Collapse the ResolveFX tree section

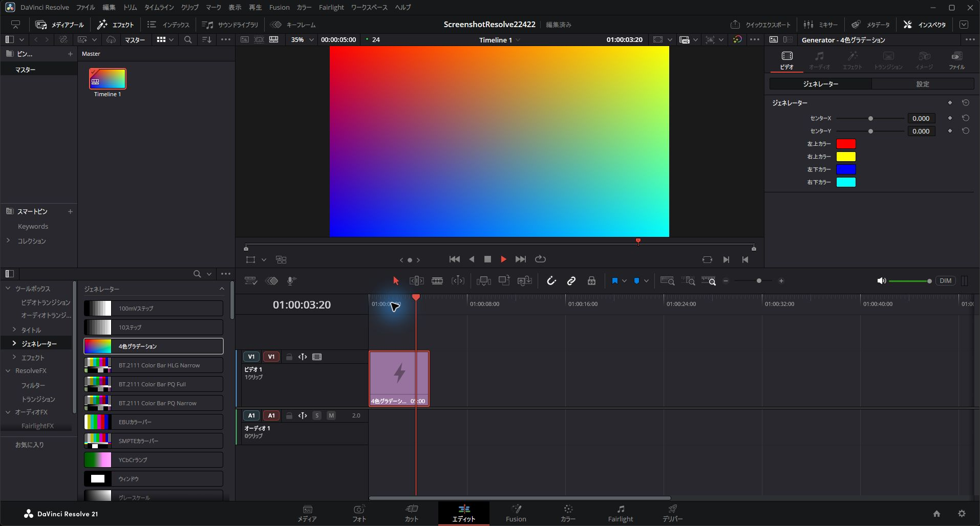click(x=8, y=370)
